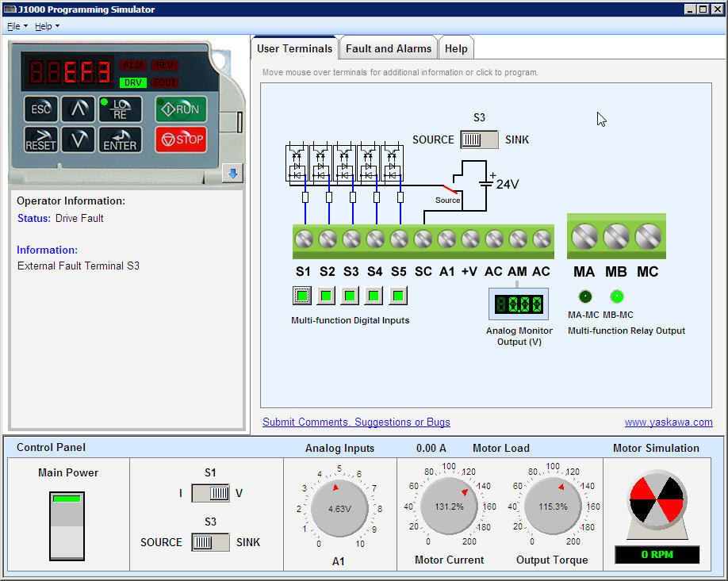728x581 pixels.
Task: Open the Help menu
Action: pyautogui.click(x=47, y=26)
